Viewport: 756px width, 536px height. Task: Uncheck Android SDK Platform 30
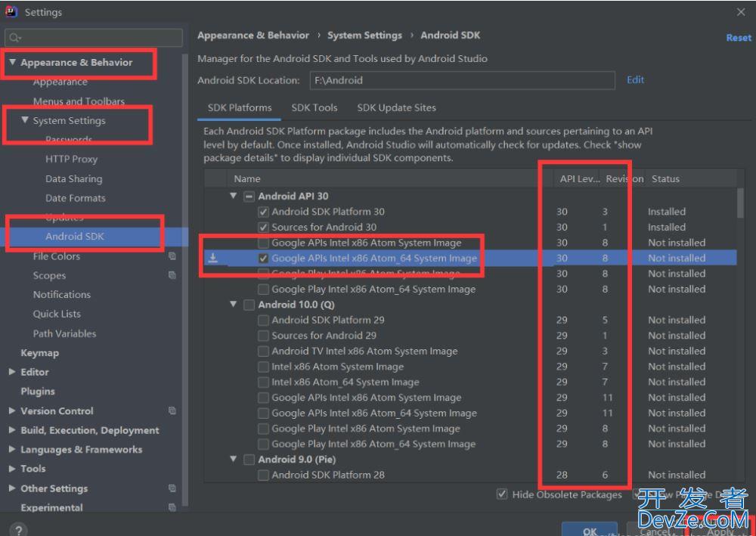(263, 212)
